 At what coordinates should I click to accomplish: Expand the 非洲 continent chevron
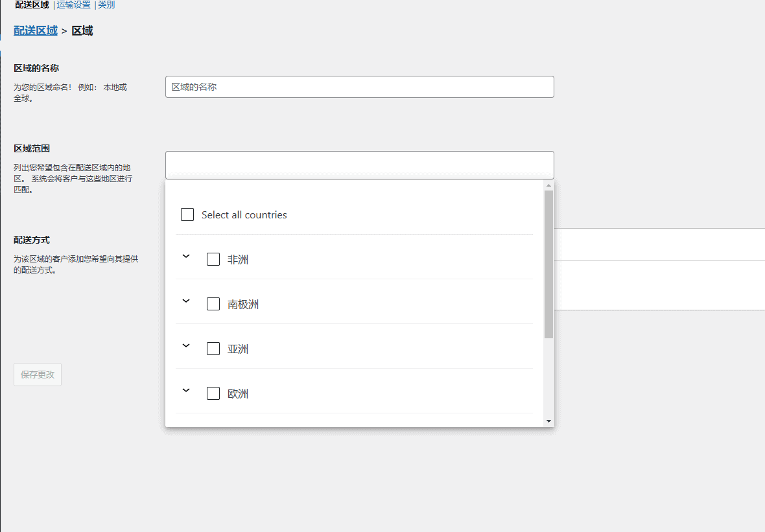point(186,257)
